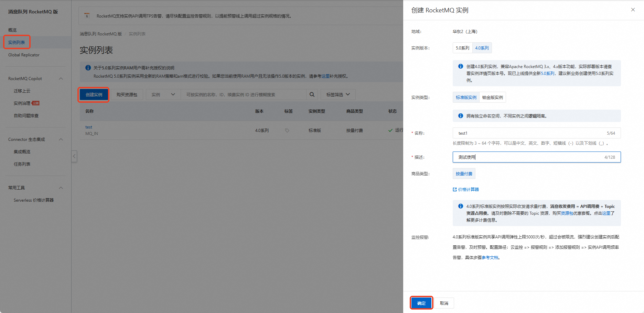644x313 pixels.
Task: Go to 概览 in sidebar
Action: [12, 30]
